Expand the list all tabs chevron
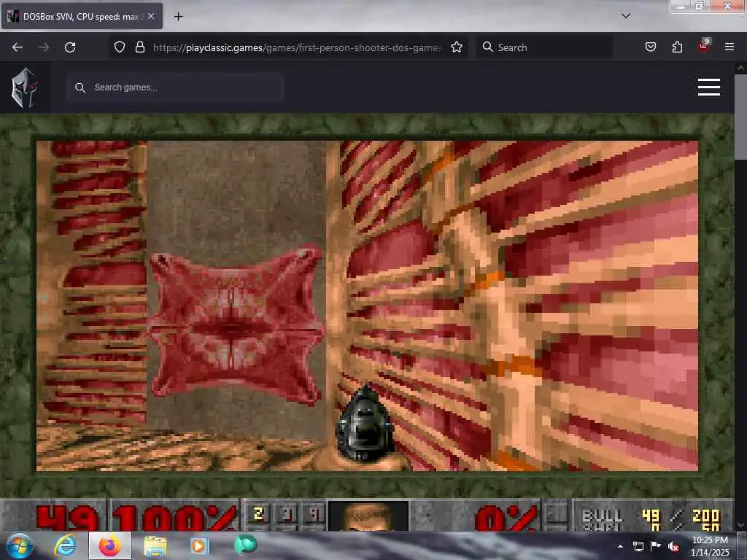This screenshot has width=747, height=560. 626,16
